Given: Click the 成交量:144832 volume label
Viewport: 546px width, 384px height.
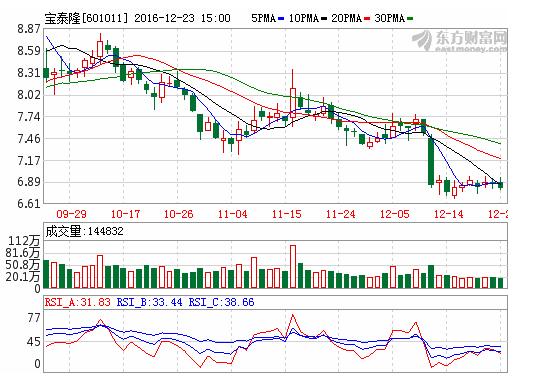Looking at the screenshot, I should [84, 231].
